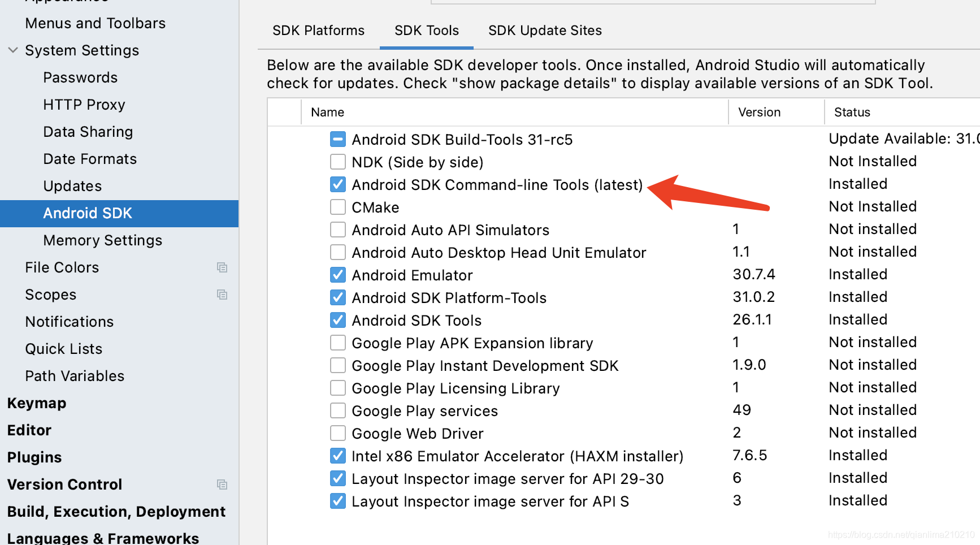Check the Google Play services checkbox
980x545 pixels.
pos(338,410)
